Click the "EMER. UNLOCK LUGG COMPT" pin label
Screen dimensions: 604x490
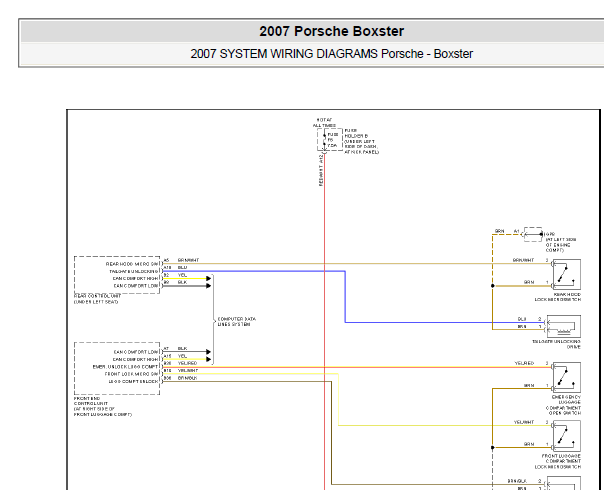pos(125,367)
